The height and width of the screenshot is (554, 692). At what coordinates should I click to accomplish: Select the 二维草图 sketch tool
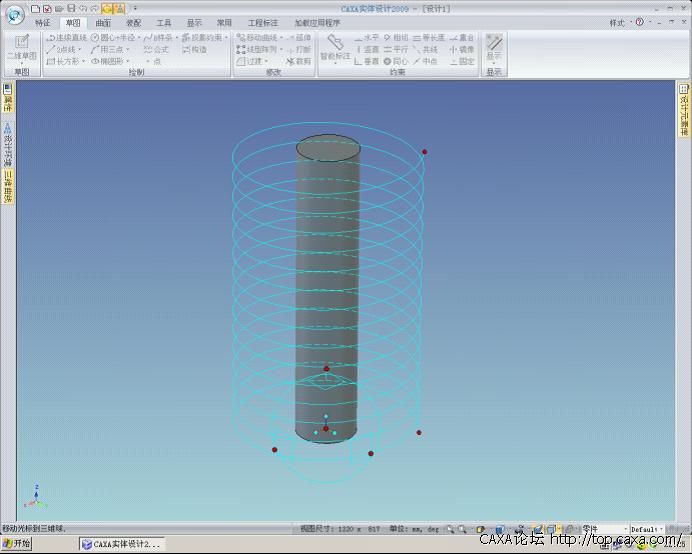coord(22,48)
